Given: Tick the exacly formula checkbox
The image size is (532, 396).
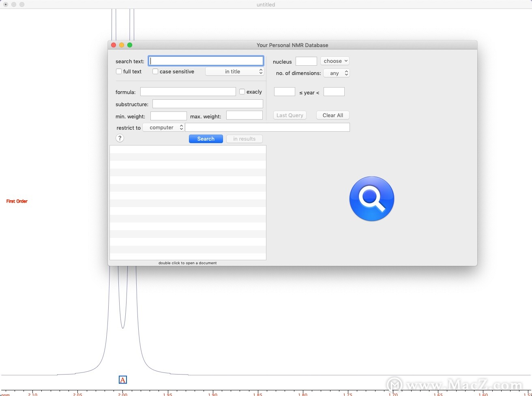Looking at the screenshot, I should (242, 92).
